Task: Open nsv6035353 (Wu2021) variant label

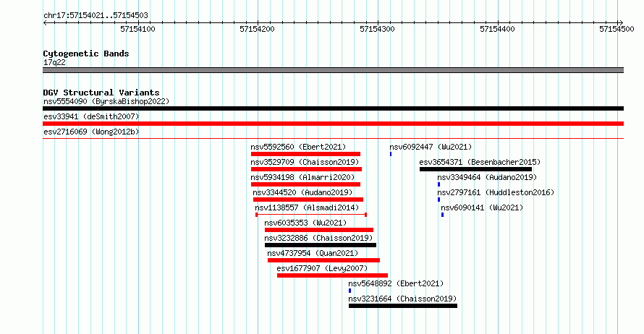Action: [305, 223]
